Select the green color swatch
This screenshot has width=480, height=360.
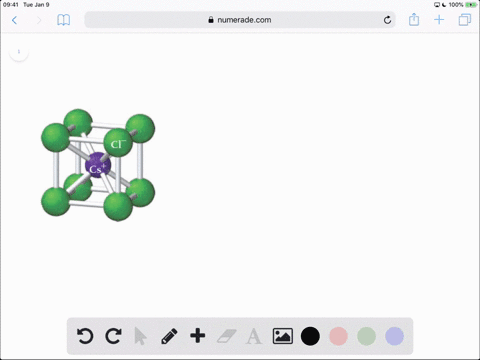tap(366, 336)
